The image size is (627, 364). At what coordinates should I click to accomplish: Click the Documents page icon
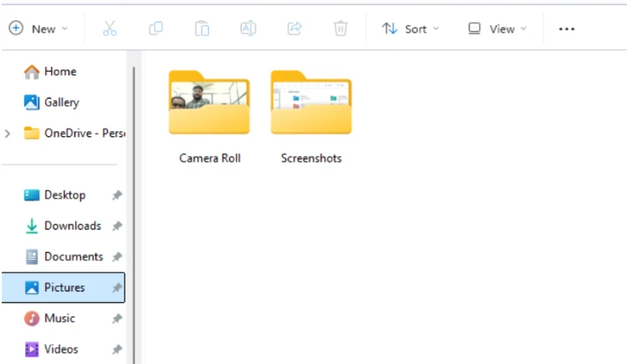tap(32, 256)
